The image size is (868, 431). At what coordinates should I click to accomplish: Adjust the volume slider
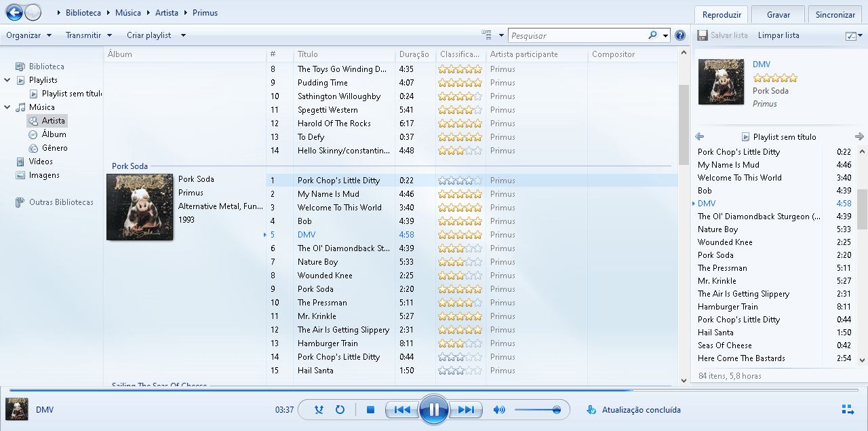(537, 410)
